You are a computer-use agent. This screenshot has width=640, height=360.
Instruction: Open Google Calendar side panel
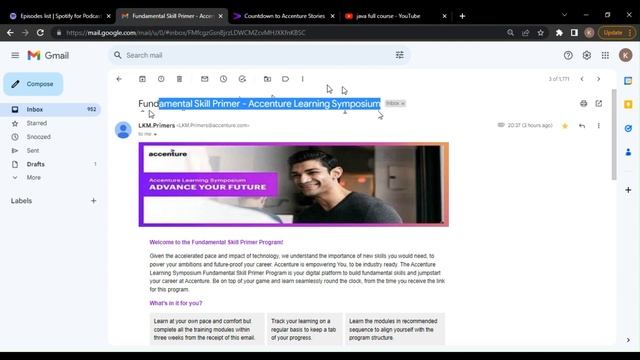[x=628, y=81]
